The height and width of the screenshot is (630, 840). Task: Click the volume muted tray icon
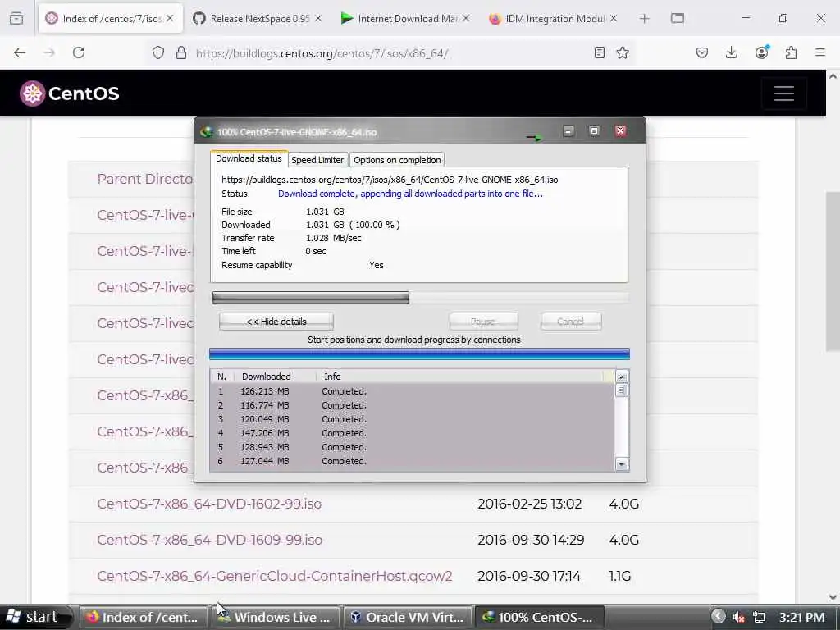739,617
